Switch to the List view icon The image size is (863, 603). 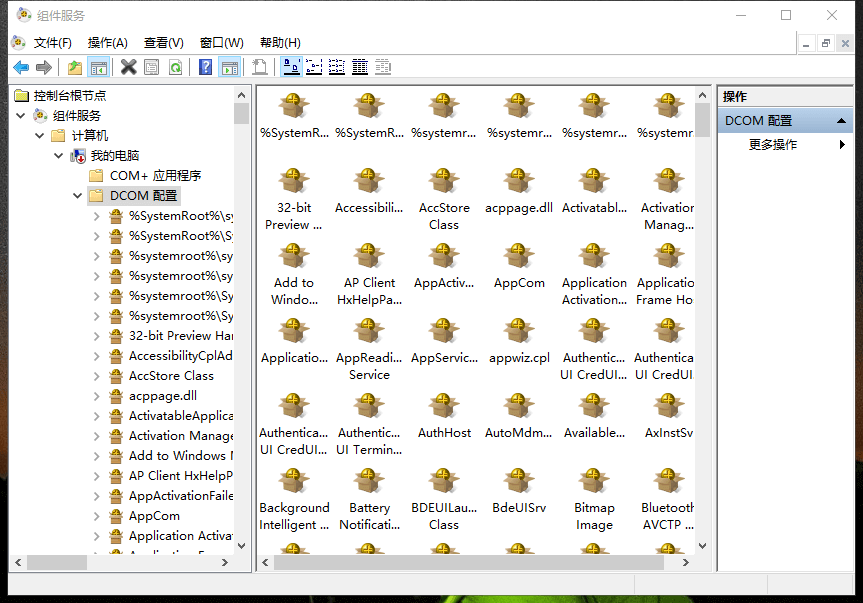pos(337,67)
